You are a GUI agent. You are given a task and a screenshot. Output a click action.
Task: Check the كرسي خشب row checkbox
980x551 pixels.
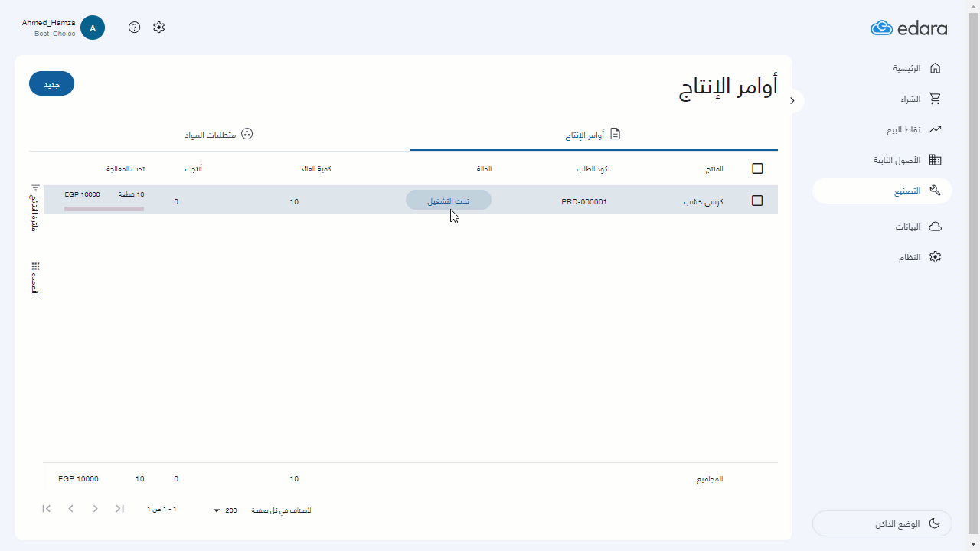[x=758, y=201]
